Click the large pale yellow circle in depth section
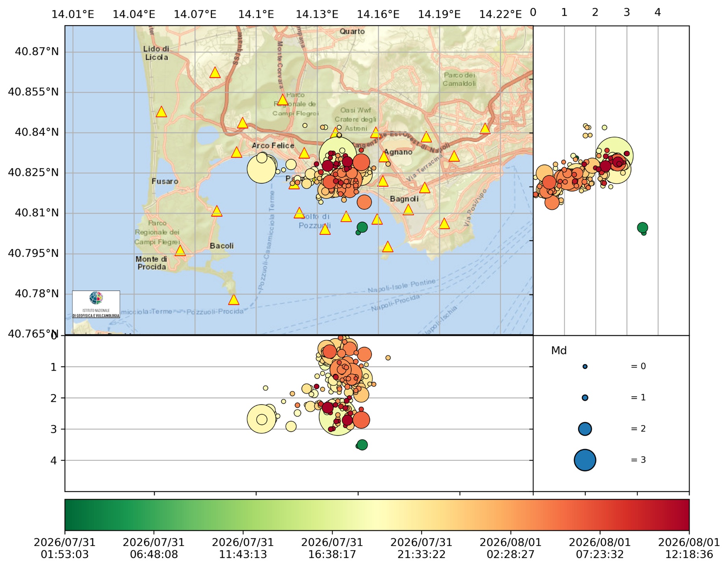The height and width of the screenshot is (568, 728). click(262, 419)
